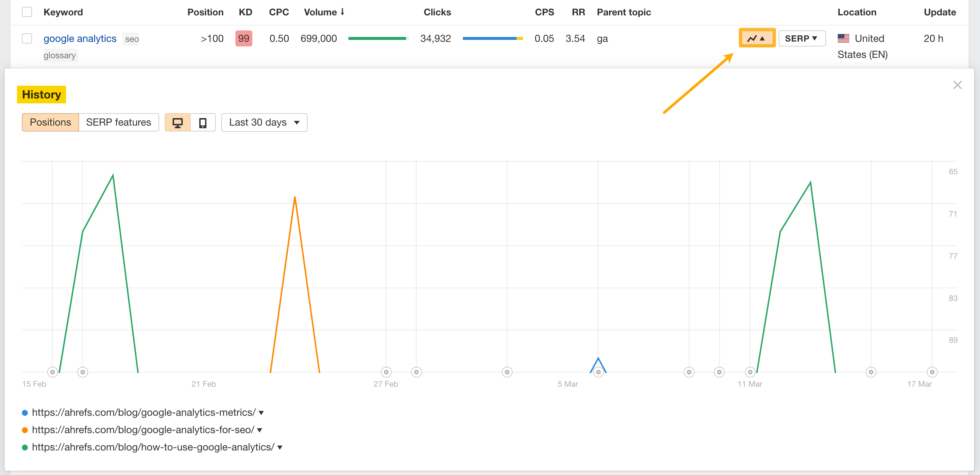Click gear marker right after 27 Feb
980x475 pixels.
point(416,372)
